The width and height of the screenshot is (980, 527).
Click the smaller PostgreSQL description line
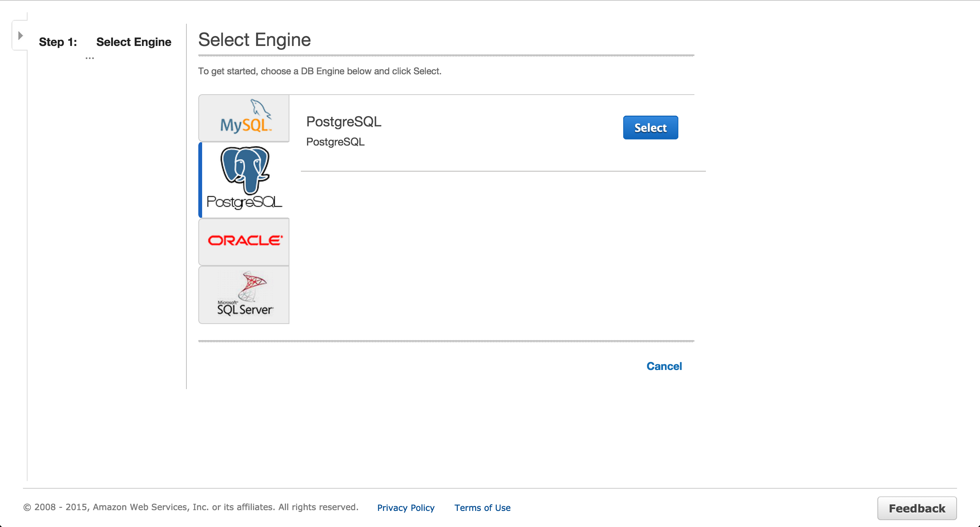[335, 142]
